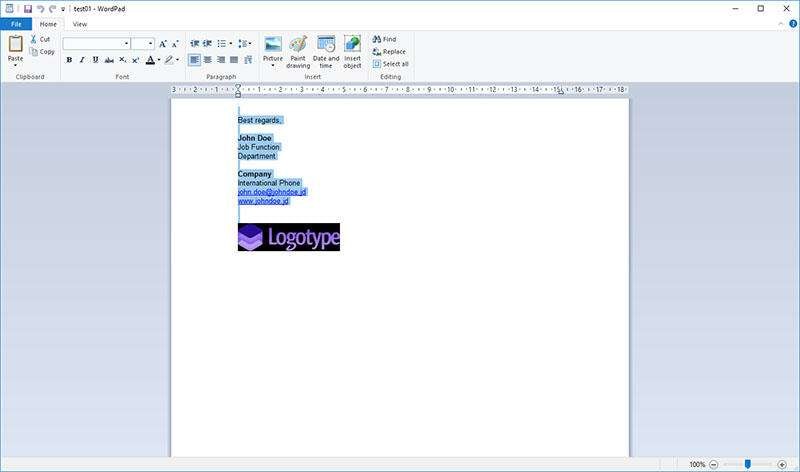Image resolution: width=800 pixels, height=472 pixels.
Task: Click the Paste clipboard icon
Action: [15, 45]
